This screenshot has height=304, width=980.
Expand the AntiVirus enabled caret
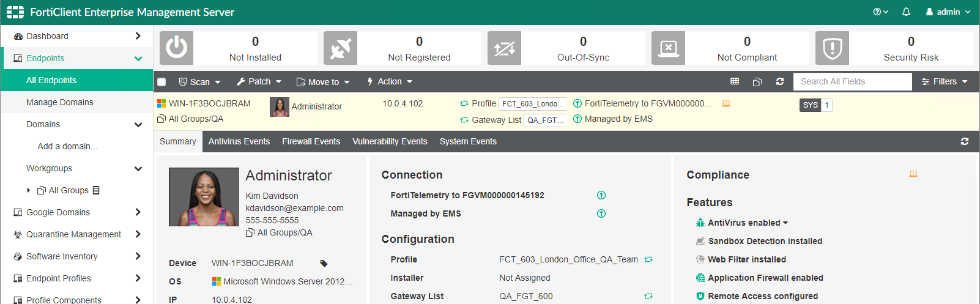(x=785, y=223)
